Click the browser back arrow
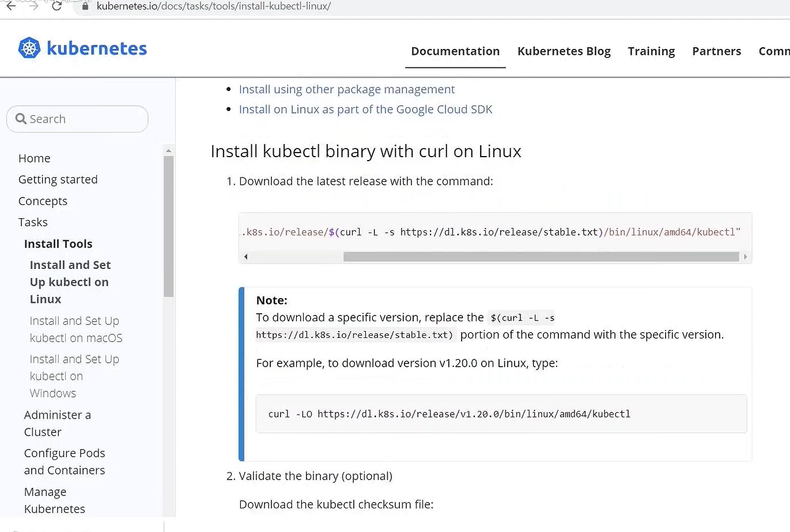This screenshot has height=532, width=790. coord(10,6)
